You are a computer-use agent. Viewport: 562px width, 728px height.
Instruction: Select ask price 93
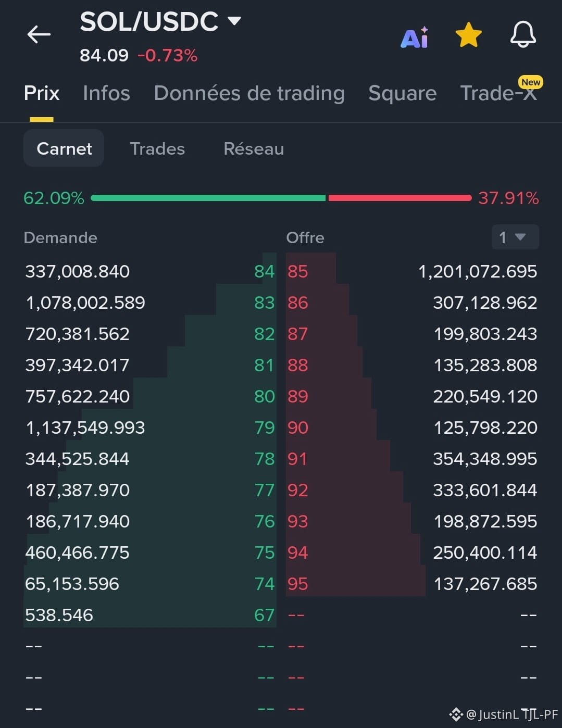[298, 521]
